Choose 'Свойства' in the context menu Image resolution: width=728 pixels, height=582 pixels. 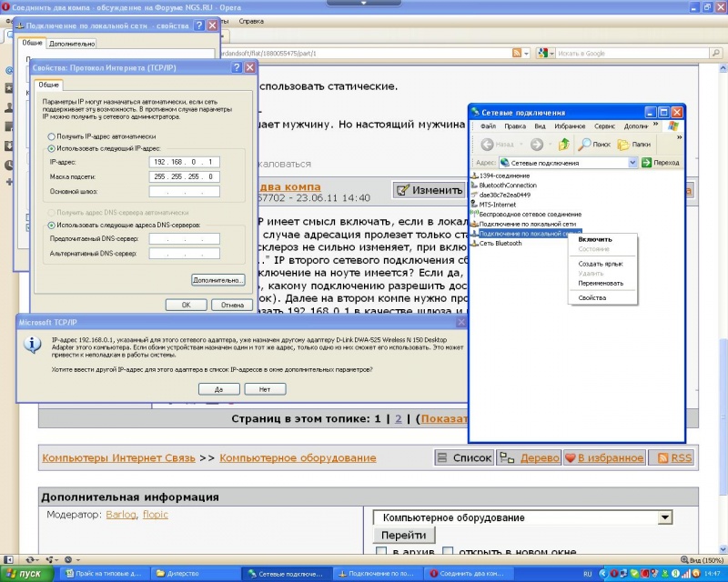[x=591, y=297]
